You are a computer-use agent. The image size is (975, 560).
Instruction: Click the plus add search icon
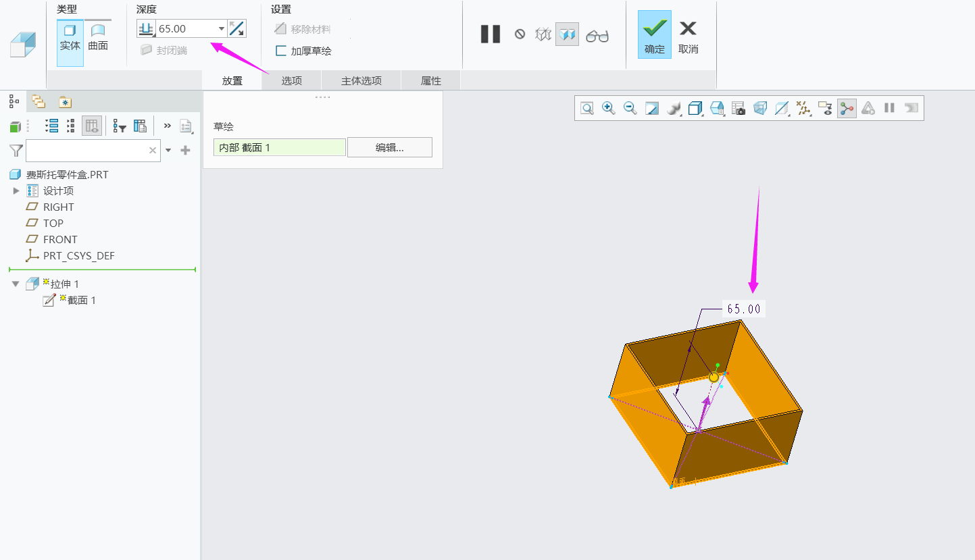tap(186, 151)
